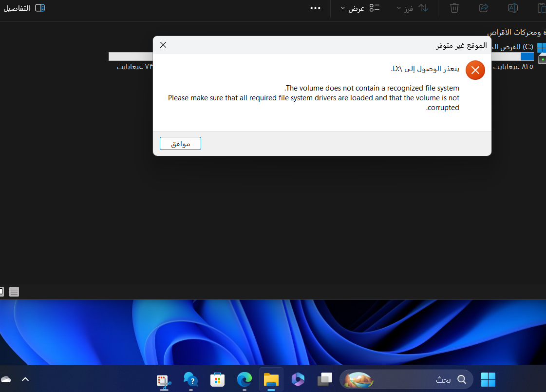Close the error dialog with the X button
This screenshot has width=546, height=392.
pyautogui.click(x=163, y=45)
